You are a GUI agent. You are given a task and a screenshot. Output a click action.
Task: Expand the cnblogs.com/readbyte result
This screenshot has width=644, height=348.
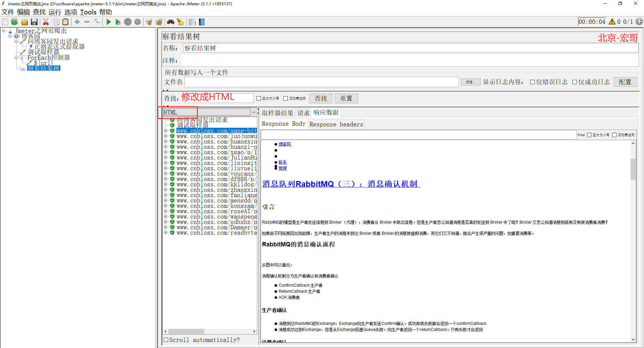[x=165, y=233]
